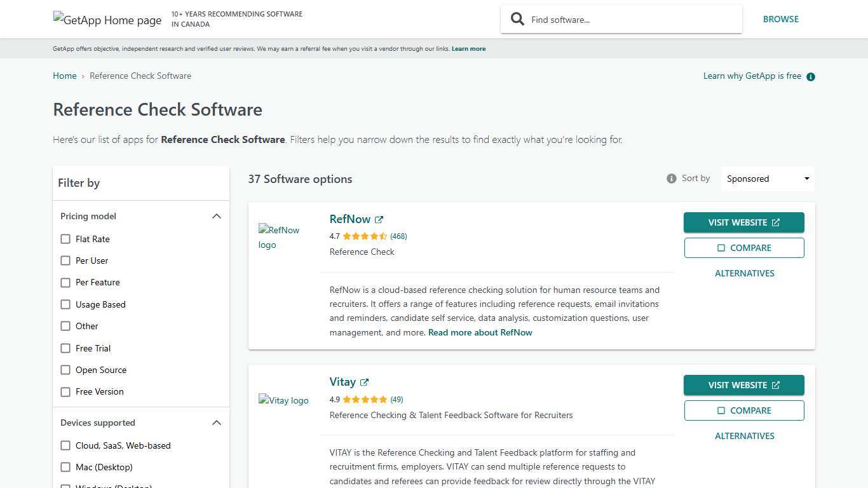This screenshot has height=488, width=868.
Task: Click the external-link icon inside RefNow's VISIT WEBSITE button
Action: (776, 222)
